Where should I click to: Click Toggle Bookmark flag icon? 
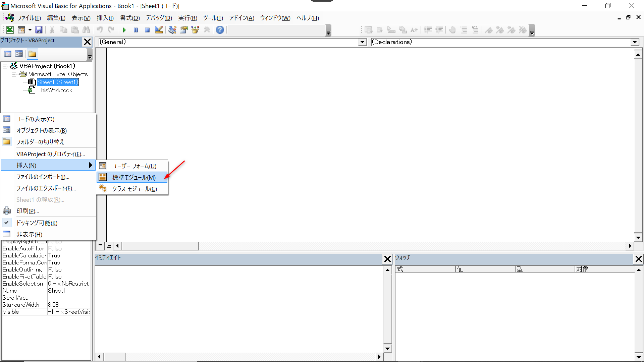click(x=488, y=30)
